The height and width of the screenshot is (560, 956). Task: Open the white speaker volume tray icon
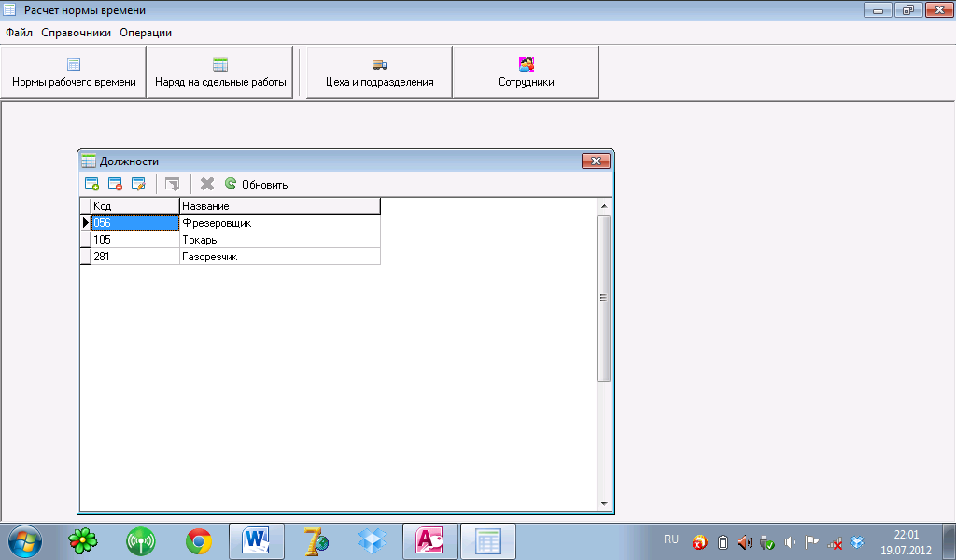coord(790,541)
